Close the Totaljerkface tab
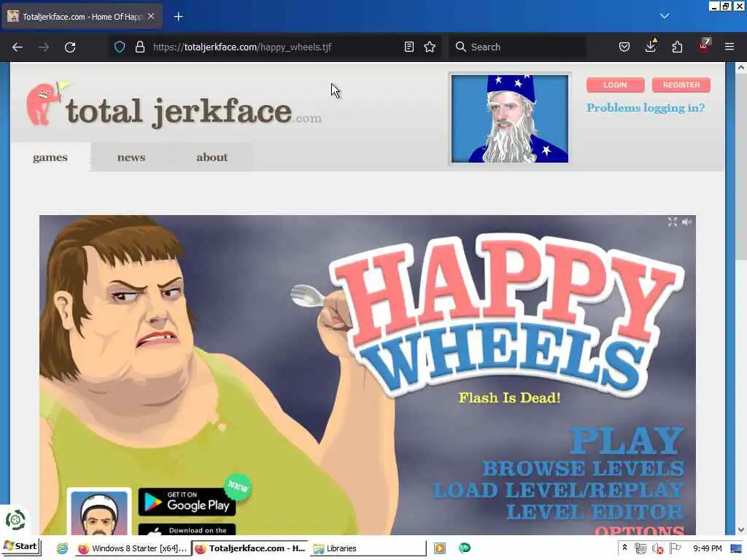 (x=151, y=16)
